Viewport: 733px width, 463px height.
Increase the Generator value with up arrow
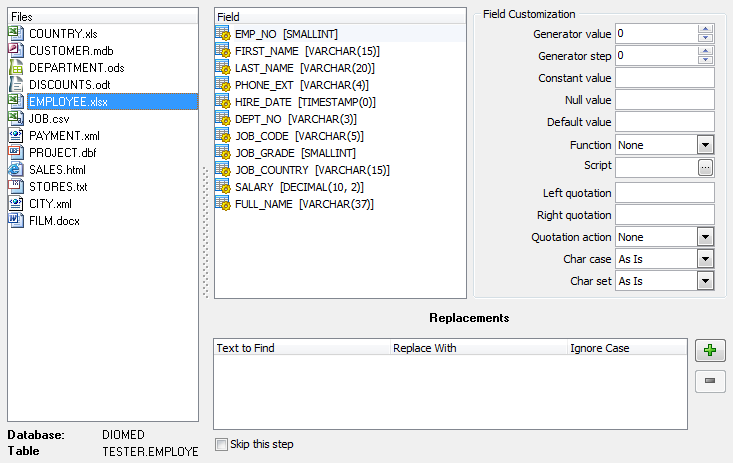(x=706, y=28)
